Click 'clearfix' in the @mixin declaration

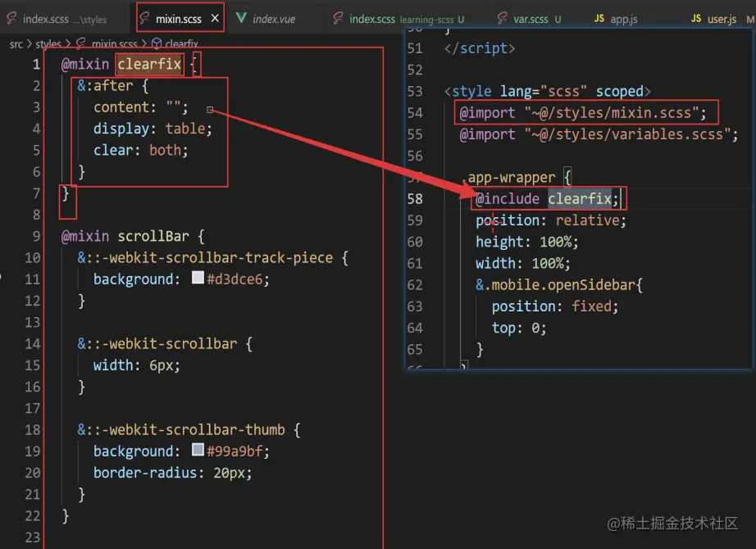click(149, 64)
